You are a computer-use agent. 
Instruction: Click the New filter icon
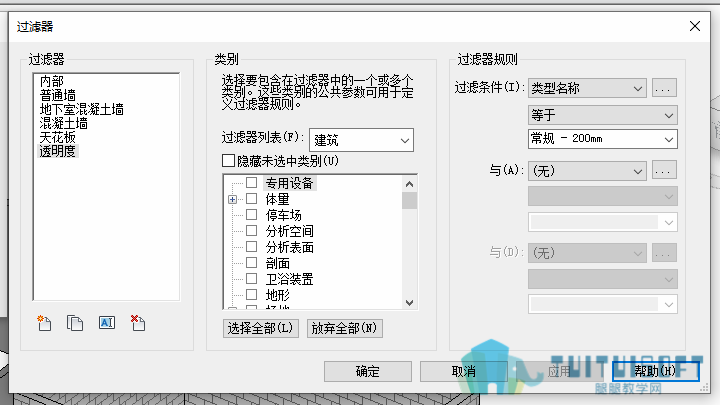45,323
